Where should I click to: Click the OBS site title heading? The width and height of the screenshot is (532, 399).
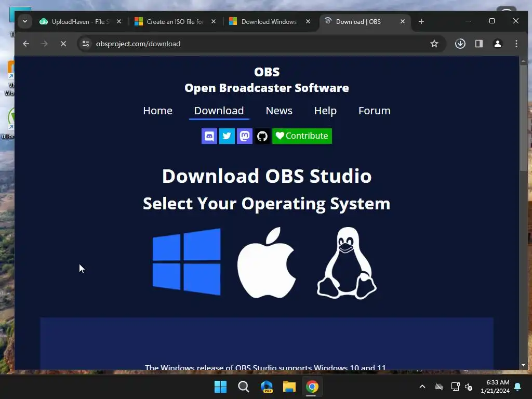coord(267,72)
